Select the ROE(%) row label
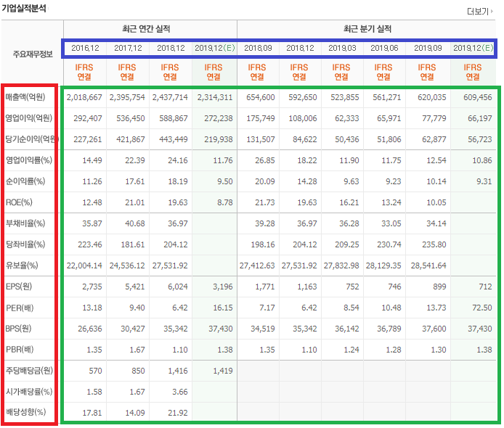The image size is (504, 428). (19, 202)
